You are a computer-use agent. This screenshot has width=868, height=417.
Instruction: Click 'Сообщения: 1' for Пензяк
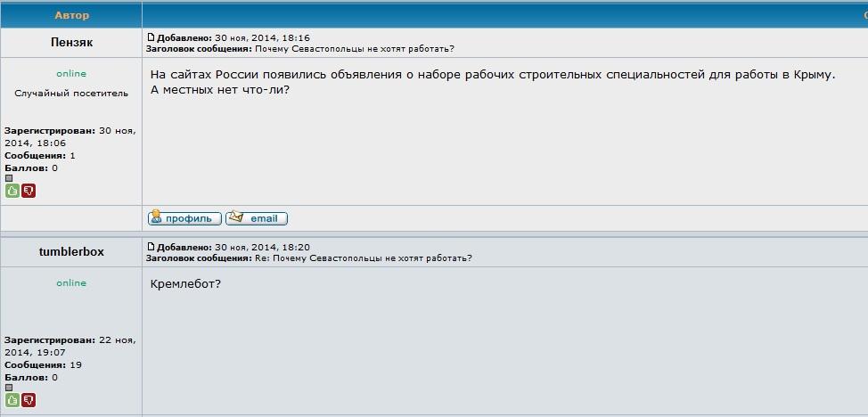pyautogui.click(x=40, y=156)
